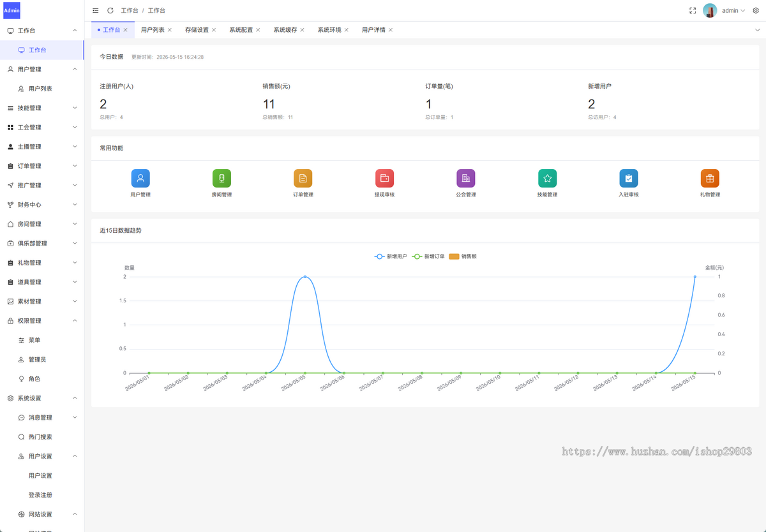Viewport: 766px width, 532px height.
Task: Close the 系统配置 tab
Action: pos(258,30)
